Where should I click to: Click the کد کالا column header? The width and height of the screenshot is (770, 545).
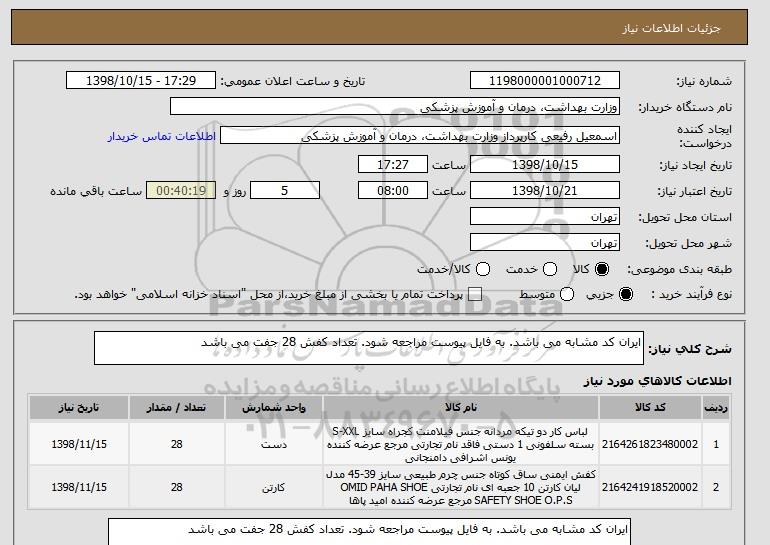650,408
